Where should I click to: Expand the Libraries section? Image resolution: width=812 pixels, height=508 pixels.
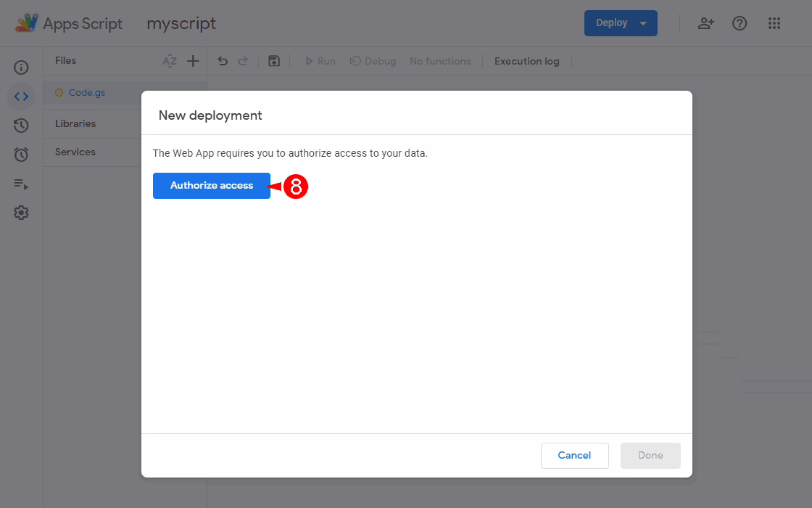click(x=75, y=124)
